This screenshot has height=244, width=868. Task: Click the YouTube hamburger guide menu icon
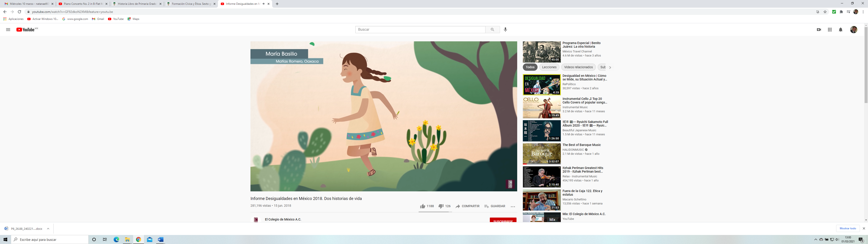click(x=8, y=30)
